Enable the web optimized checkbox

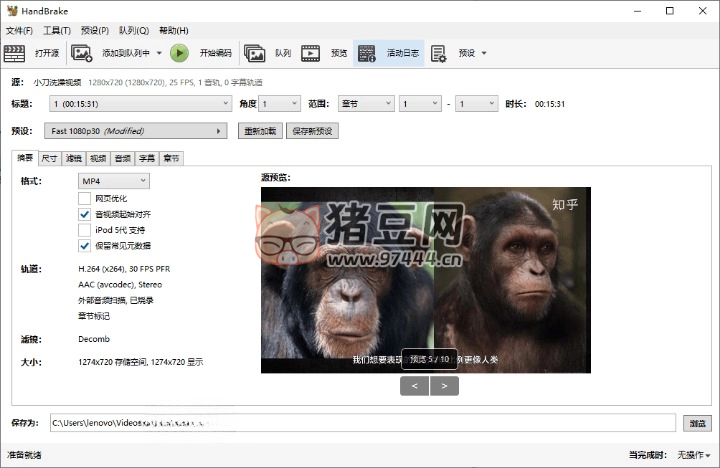tap(84, 198)
